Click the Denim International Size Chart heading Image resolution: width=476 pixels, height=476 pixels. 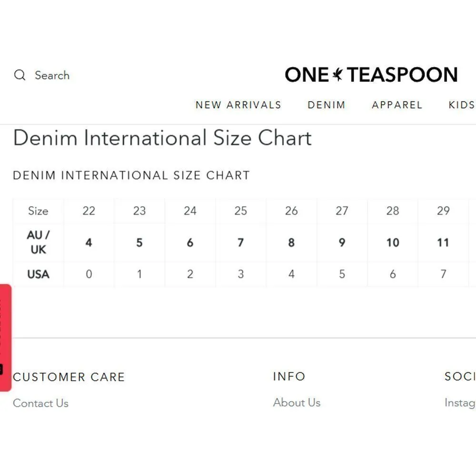point(162,138)
